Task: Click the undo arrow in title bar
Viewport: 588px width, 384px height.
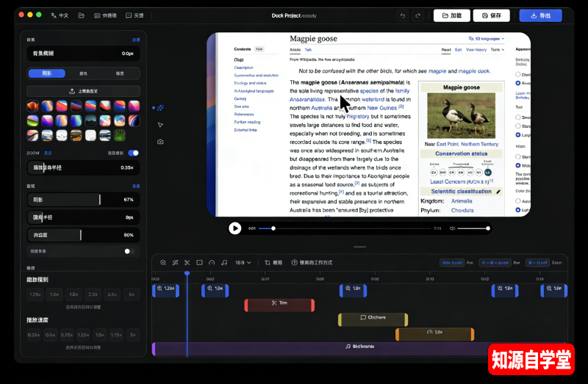Action: coord(402,15)
